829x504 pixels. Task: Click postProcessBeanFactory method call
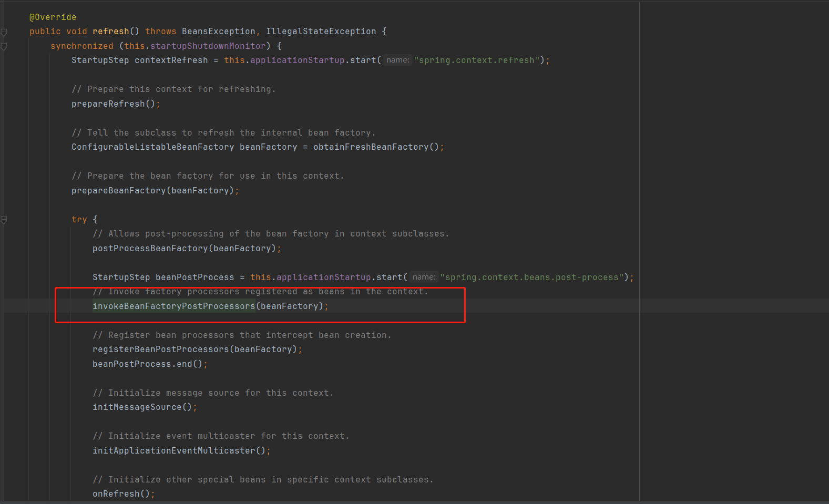pos(150,249)
